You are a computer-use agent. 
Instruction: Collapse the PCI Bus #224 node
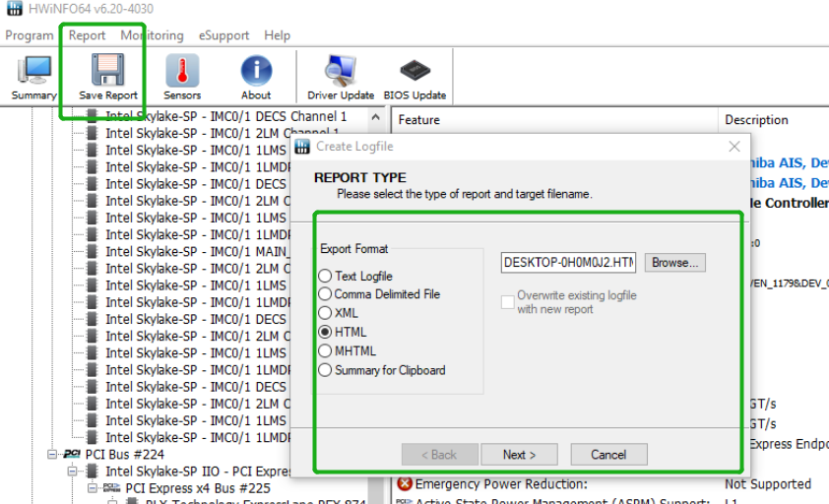click(52, 454)
